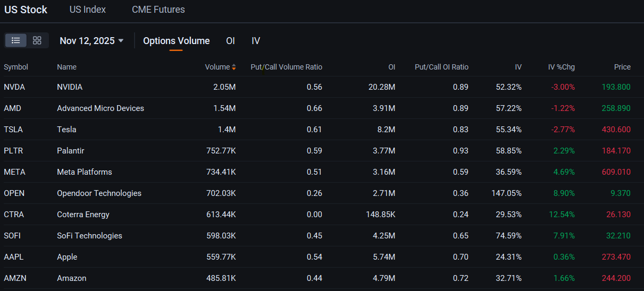The height and width of the screenshot is (291, 644).
Task: Switch to grid view layout
Action: point(37,40)
